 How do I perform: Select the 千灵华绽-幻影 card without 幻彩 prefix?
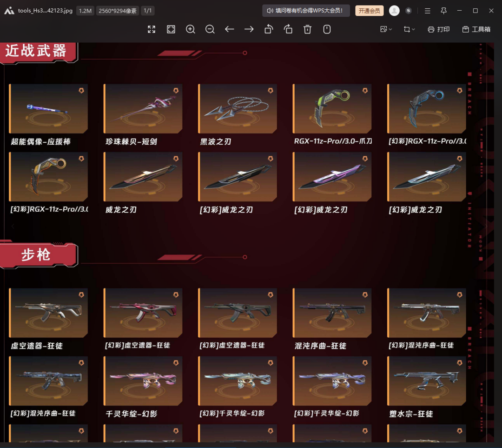point(143,381)
